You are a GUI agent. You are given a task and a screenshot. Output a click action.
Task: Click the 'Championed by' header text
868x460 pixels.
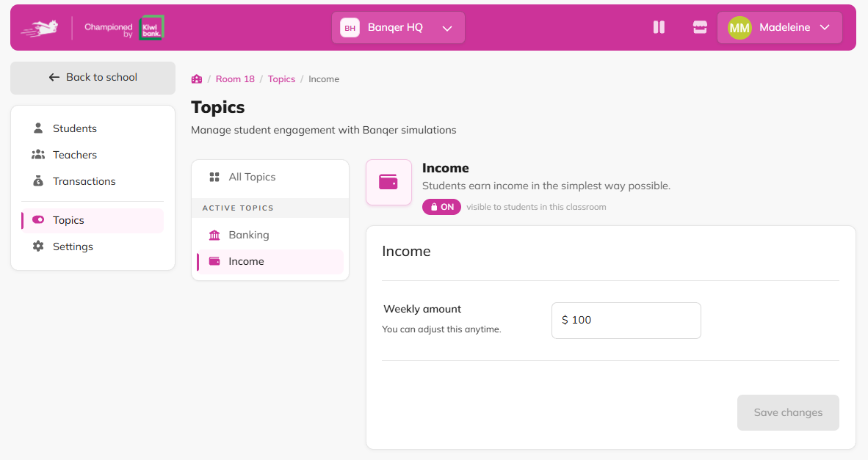(x=109, y=30)
